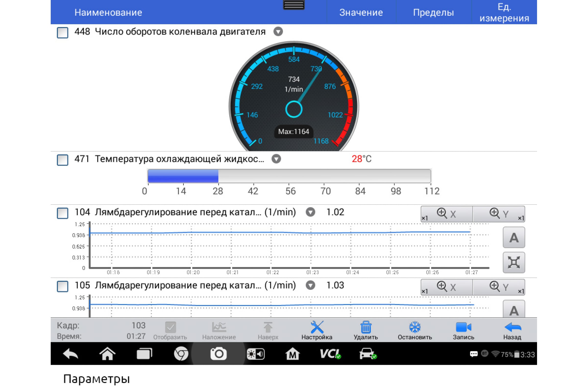Tap Wi-Fi status icon
Image resolution: width=588 pixels, height=392 pixels.
tap(495, 354)
